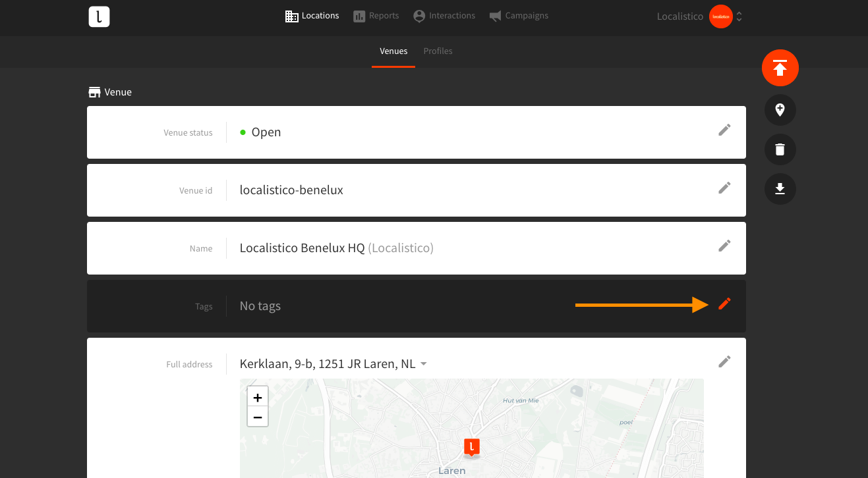The width and height of the screenshot is (868, 478).
Task: Click the 'No tags' text
Action: pyautogui.click(x=260, y=306)
